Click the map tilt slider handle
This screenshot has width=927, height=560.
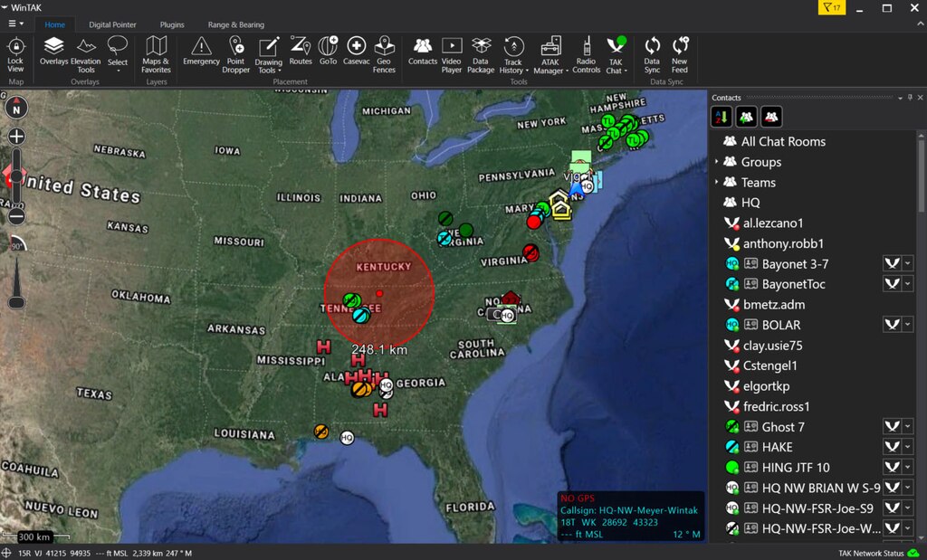[16, 302]
